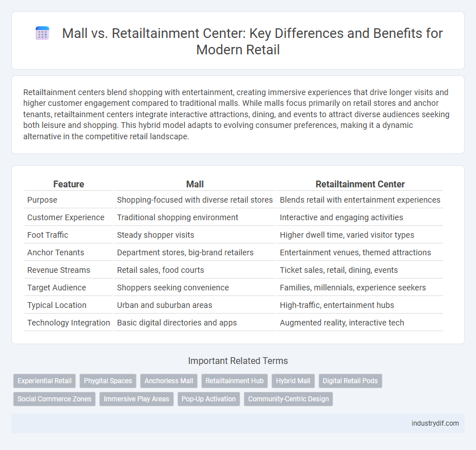Click 'Ticket sales, retail, dining, events' cell

tap(360, 270)
